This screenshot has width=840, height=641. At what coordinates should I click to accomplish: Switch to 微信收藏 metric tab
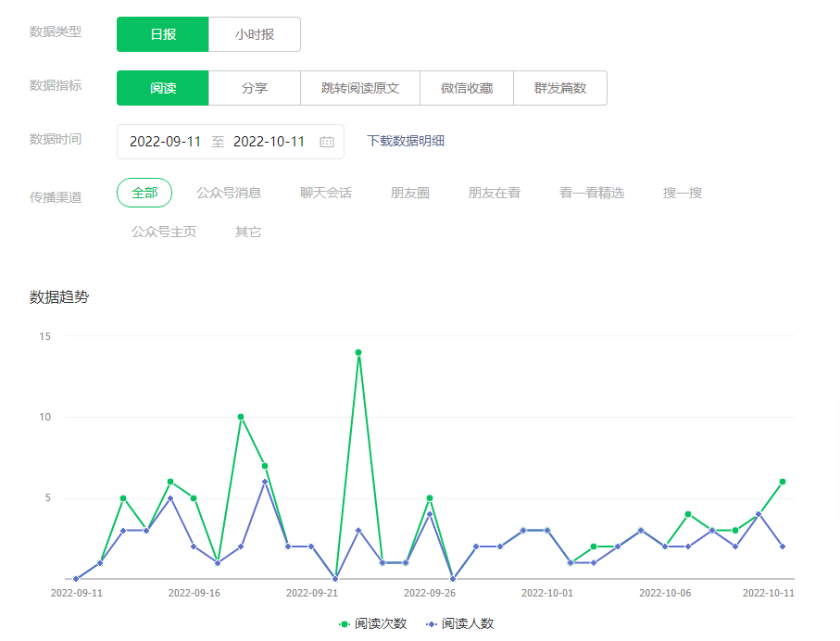coord(467,88)
